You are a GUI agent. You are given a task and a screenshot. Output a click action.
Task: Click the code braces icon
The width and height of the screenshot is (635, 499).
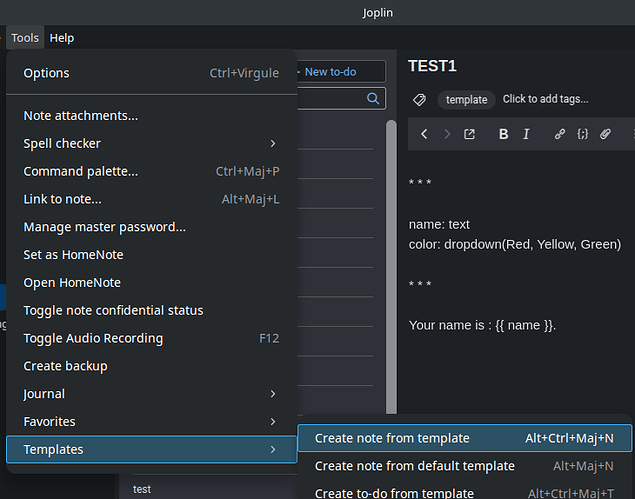tap(582, 134)
